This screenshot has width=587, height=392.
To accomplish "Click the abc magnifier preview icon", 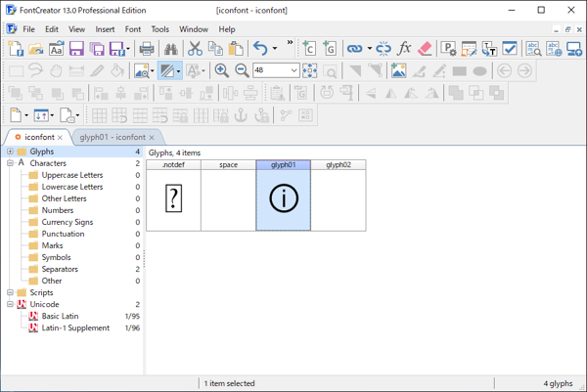I will click(x=533, y=49).
